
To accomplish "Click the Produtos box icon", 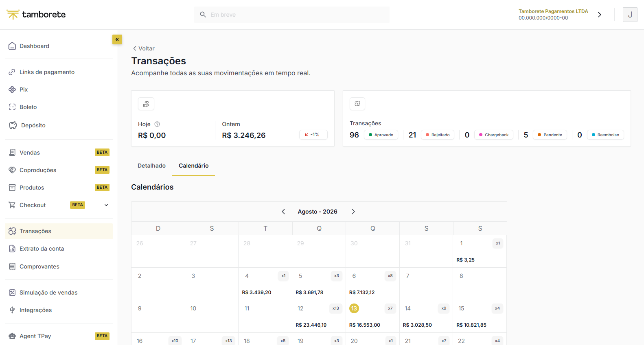I will coord(12,188).
